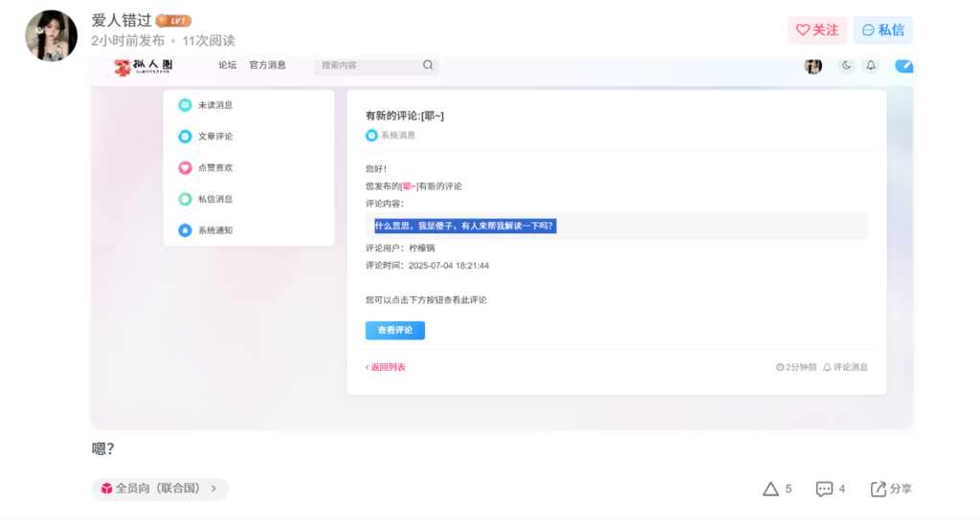Click the 分享 share icon
Screen dimensions: 980x523
879,490
